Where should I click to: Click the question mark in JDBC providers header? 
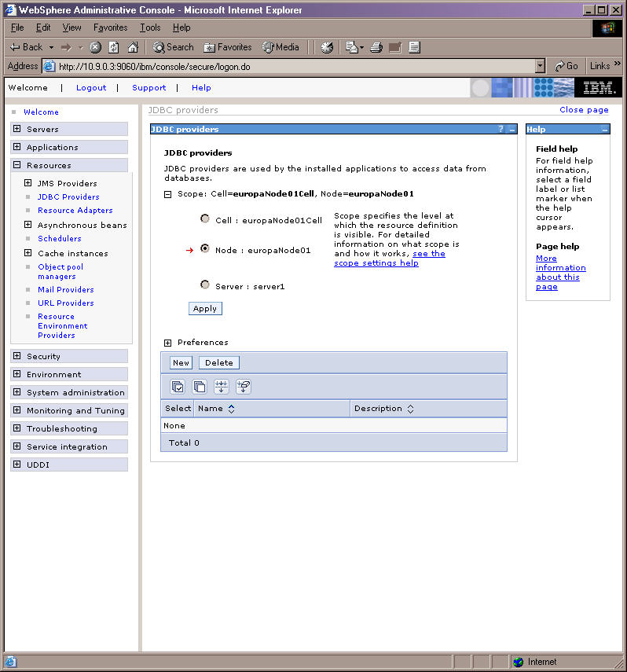click(x=500, y=129)
